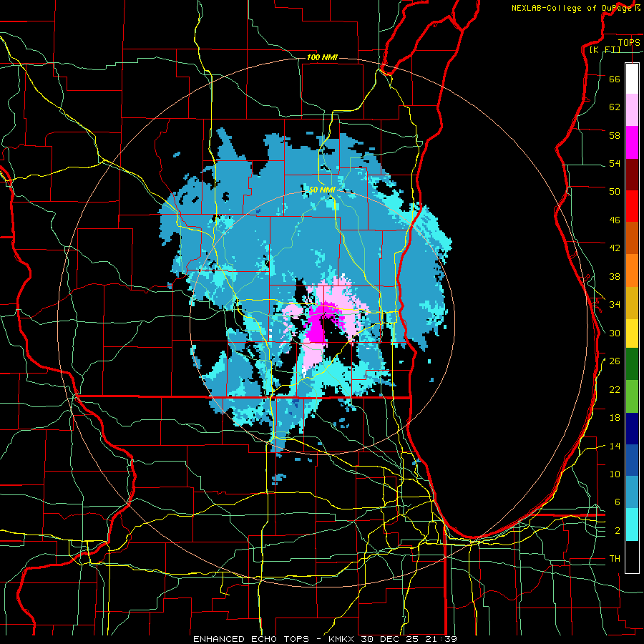
Task: Click the 62 value on the legend
Action: 615,107
